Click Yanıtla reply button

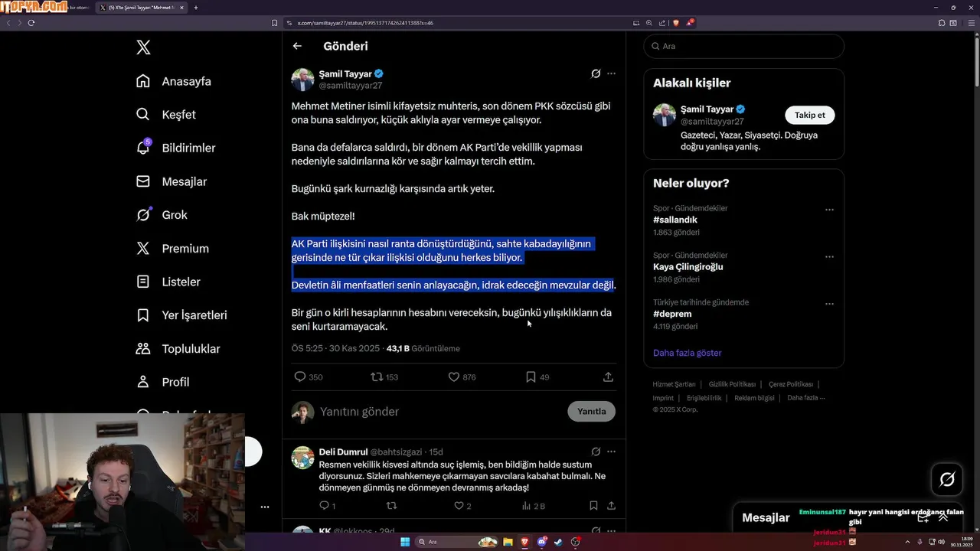click(591, 412)
